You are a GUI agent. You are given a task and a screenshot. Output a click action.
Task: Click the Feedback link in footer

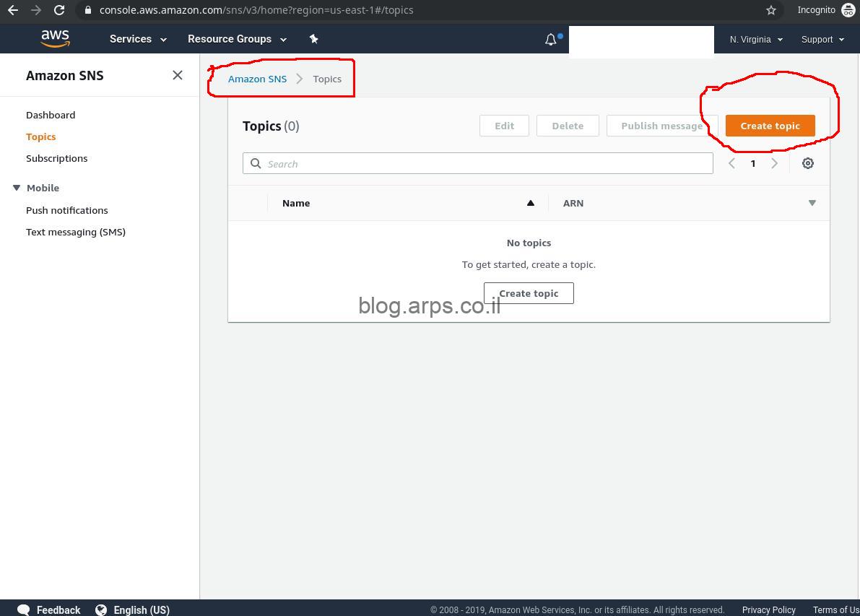[x=58, y=610]
